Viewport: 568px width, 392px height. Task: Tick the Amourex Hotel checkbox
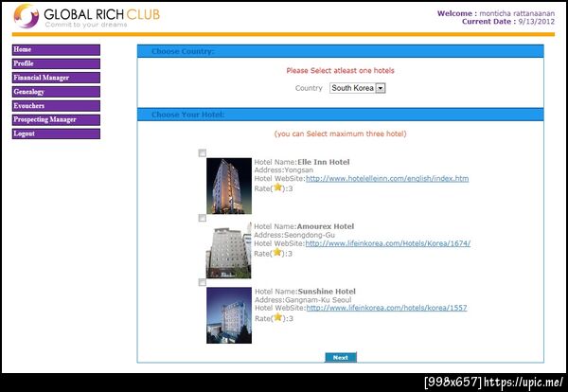coord(203,218)
